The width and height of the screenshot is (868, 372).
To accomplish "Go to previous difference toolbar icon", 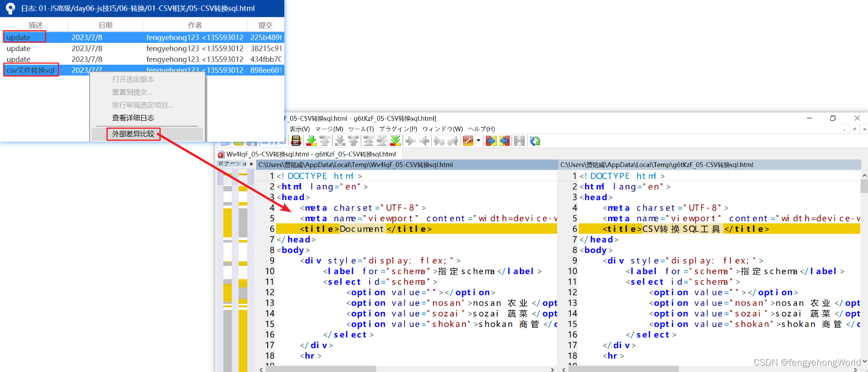I will tap(325, 141).
